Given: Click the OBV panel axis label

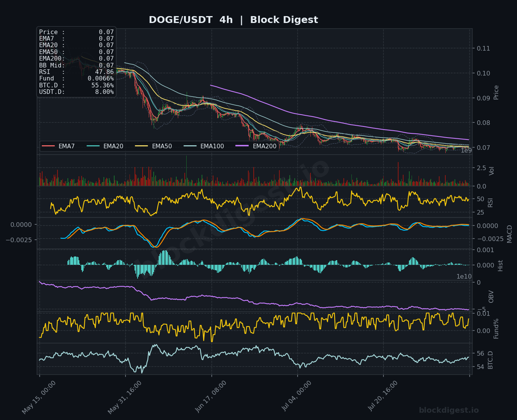Looking at the screenshot, I should click(x=491, y=297).
